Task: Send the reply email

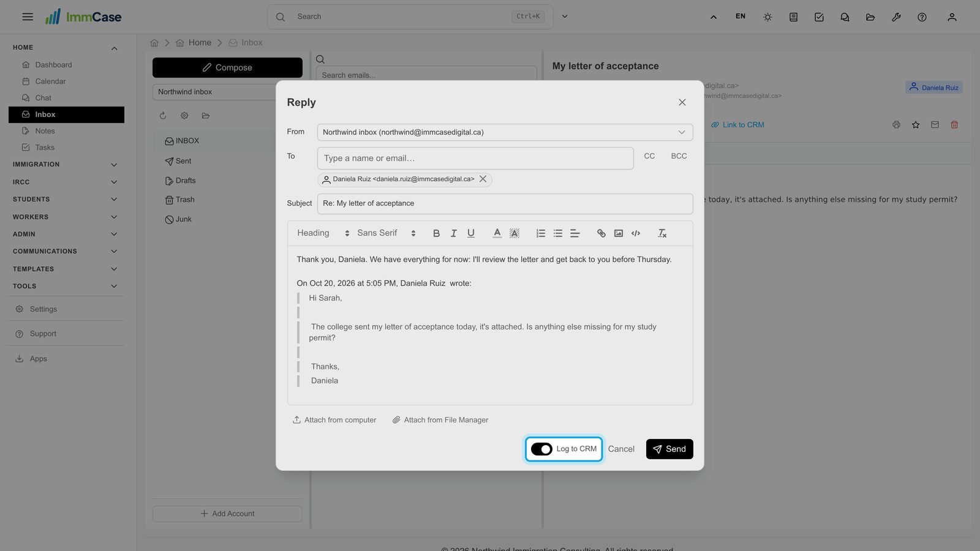Action: coord(669,449)
